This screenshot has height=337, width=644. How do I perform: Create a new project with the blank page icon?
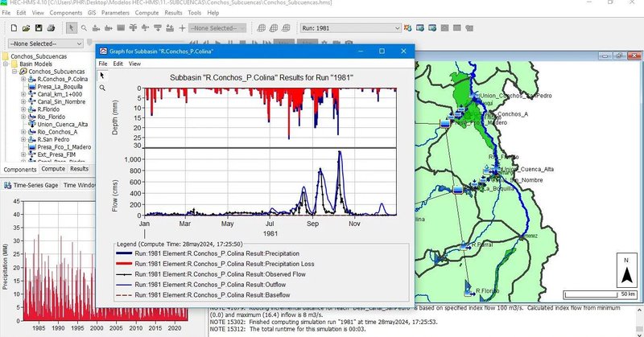pos(14,28)
